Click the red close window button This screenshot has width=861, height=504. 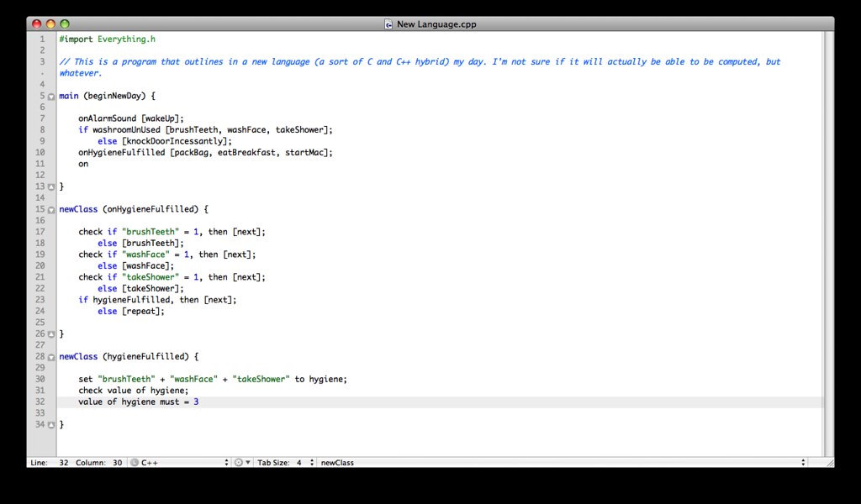pos(37,24)
